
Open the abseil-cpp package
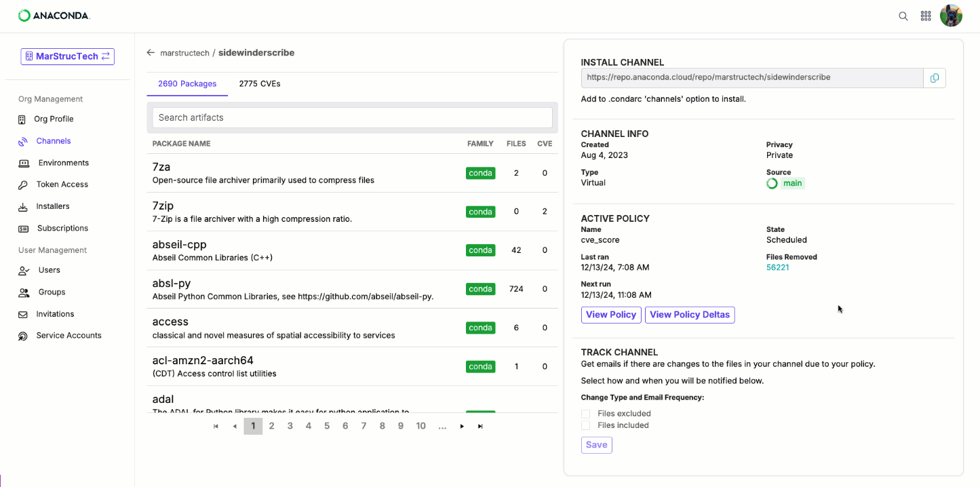(x=180, y=244)
